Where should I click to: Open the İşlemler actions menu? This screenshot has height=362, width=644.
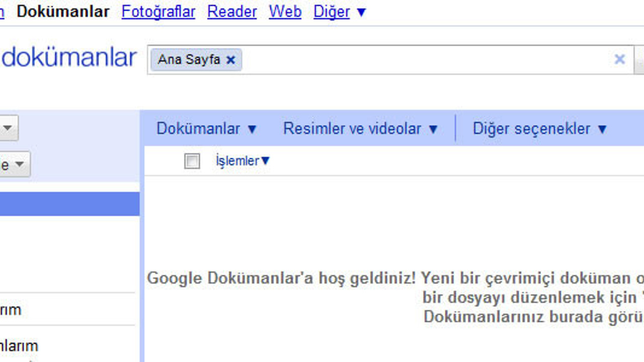click(243, 161)
